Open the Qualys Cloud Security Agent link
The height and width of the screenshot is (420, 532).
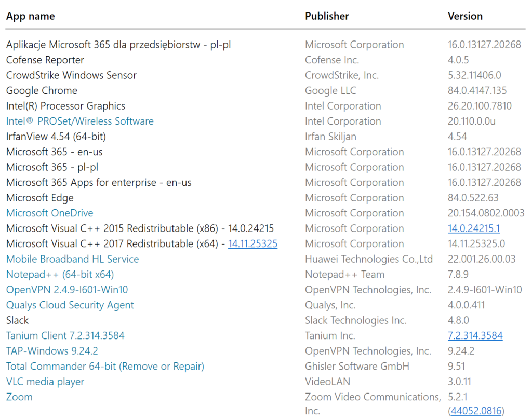[x=70, y=305]
